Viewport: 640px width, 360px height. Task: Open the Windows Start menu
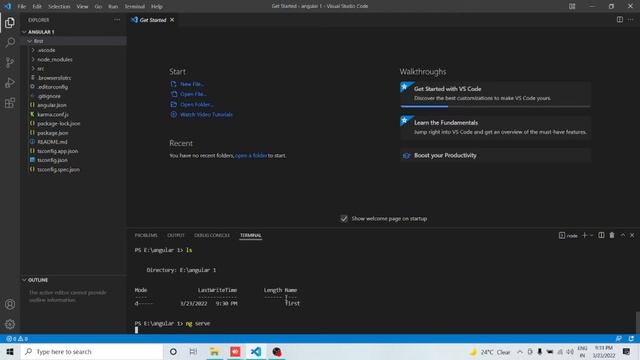pos(10,352)
